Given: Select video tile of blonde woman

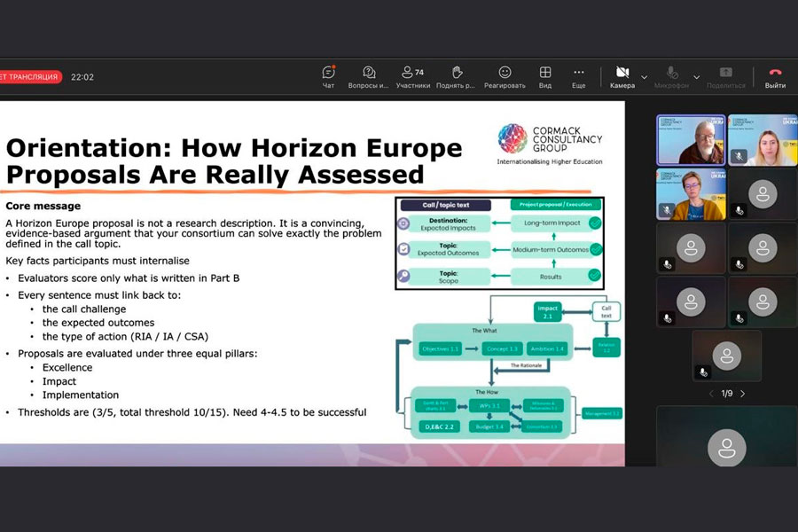Looking at the screenshot, I should [762, 140].
